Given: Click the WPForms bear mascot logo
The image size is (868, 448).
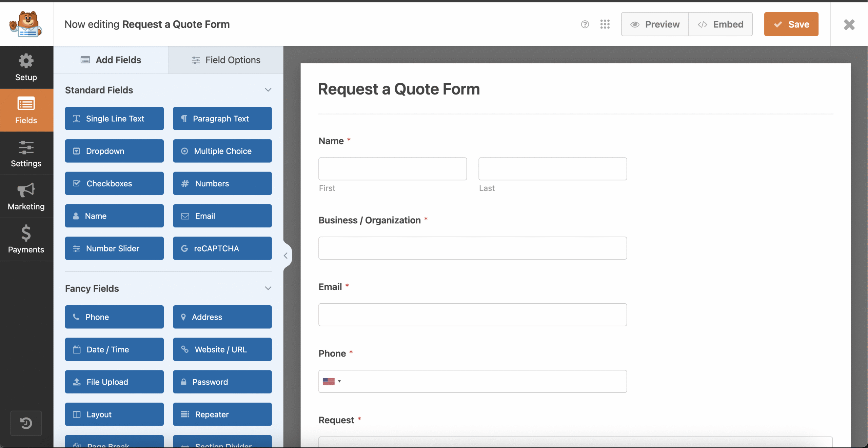Looking at the screenshot, I should point(26,24).
